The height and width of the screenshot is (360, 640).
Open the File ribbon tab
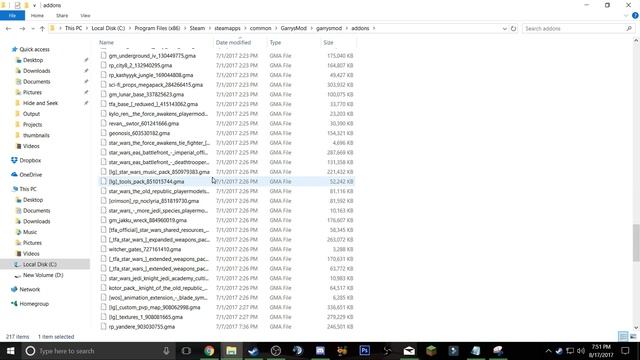(x=12, y=16)
